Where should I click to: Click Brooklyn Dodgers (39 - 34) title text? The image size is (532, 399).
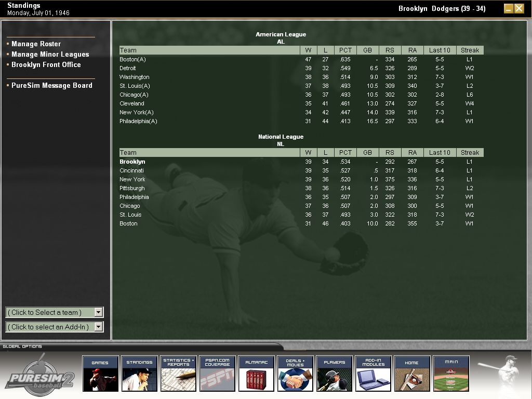[442, 8]
